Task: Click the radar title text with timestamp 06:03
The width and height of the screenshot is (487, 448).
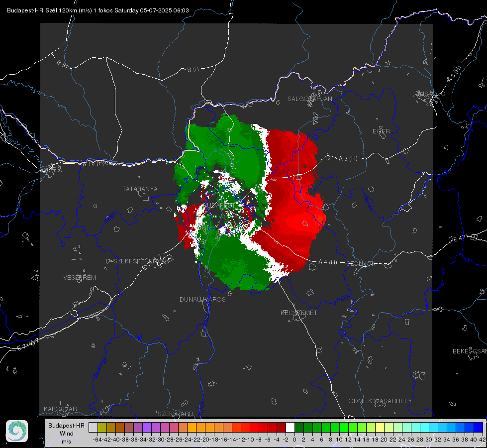Action: pyautogui.click(x=98, y=10)
